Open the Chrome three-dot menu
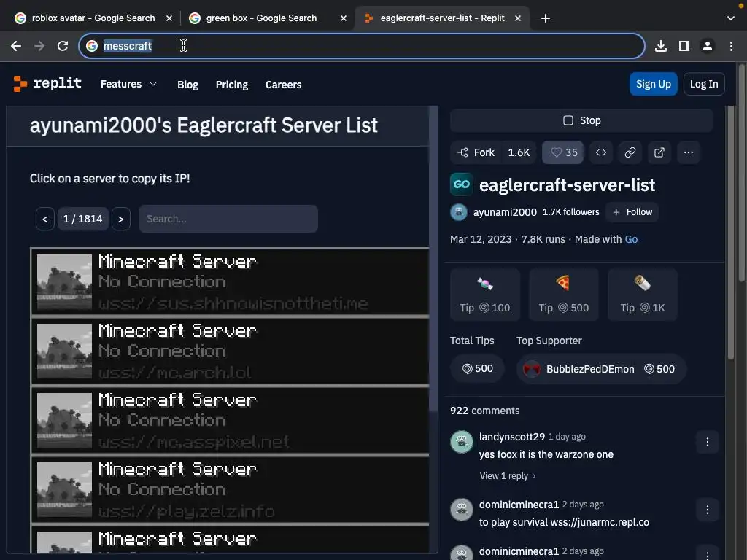Viewport: 747px width, 560px height. click(x=731, y=46)
